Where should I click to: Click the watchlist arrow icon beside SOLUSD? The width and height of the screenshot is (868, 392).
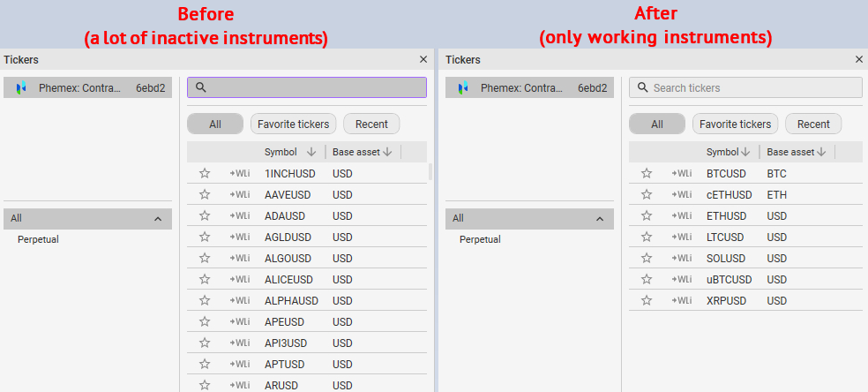[681, 258]
